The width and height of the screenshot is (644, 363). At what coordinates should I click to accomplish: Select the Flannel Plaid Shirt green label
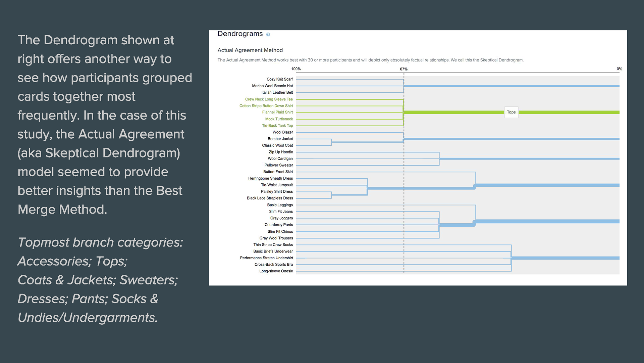(277, 112)
